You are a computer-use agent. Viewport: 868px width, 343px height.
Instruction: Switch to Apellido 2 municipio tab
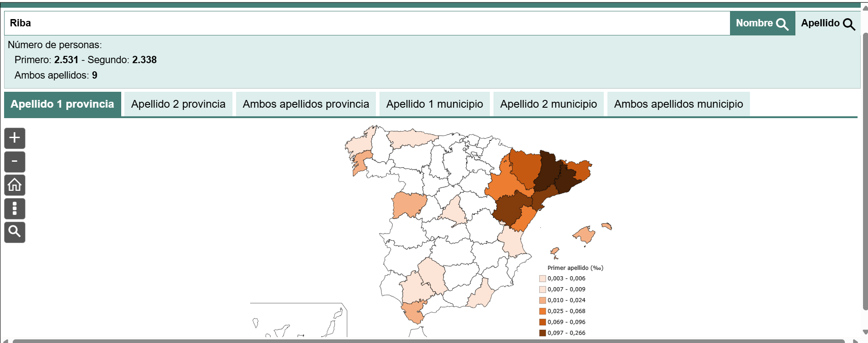click(x=548, y=104)
